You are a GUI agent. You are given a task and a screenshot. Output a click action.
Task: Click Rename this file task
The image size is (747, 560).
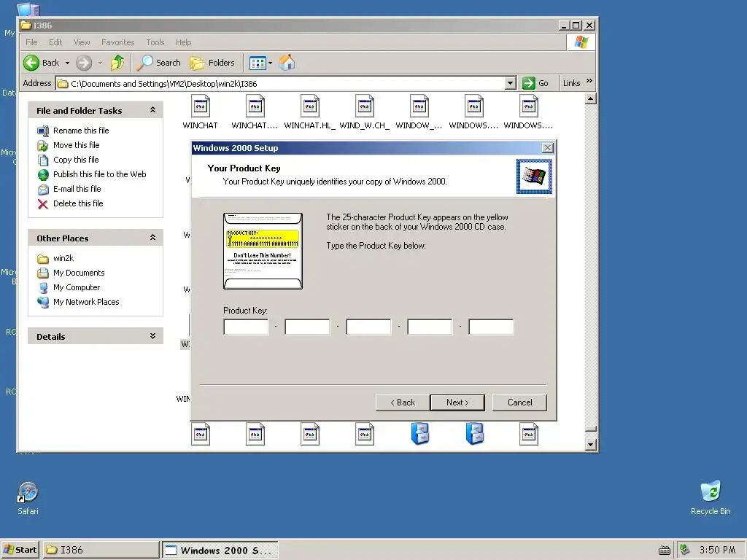click(81, 131)
